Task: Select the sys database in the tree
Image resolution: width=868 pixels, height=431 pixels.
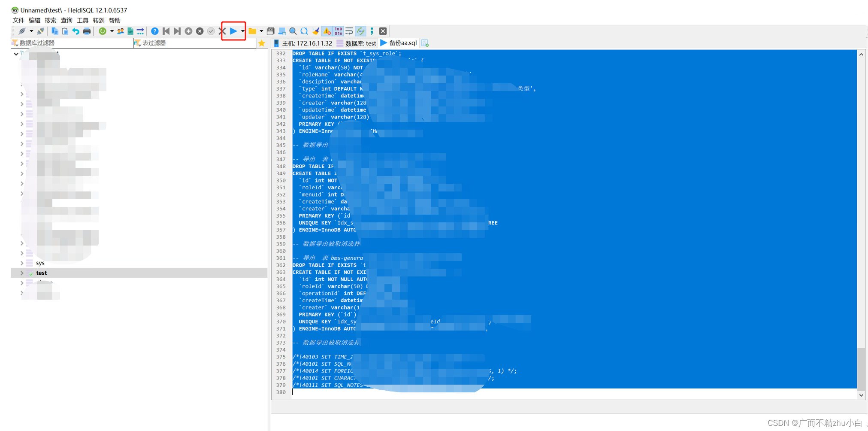Action: pyautogui.click(x=40, y=263)
